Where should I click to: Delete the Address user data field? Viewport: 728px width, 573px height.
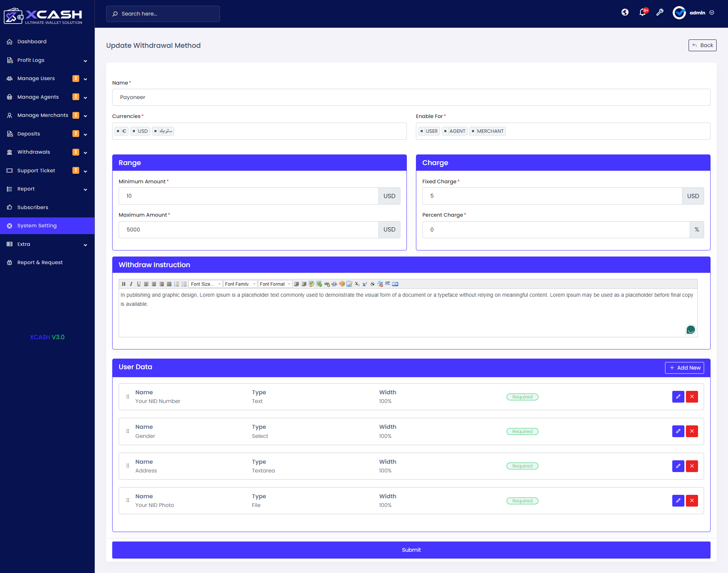[692, 466]
